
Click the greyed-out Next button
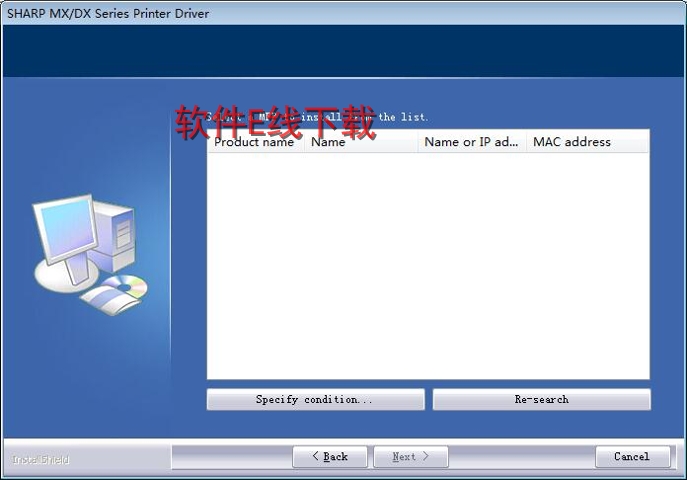coord(410,457)
